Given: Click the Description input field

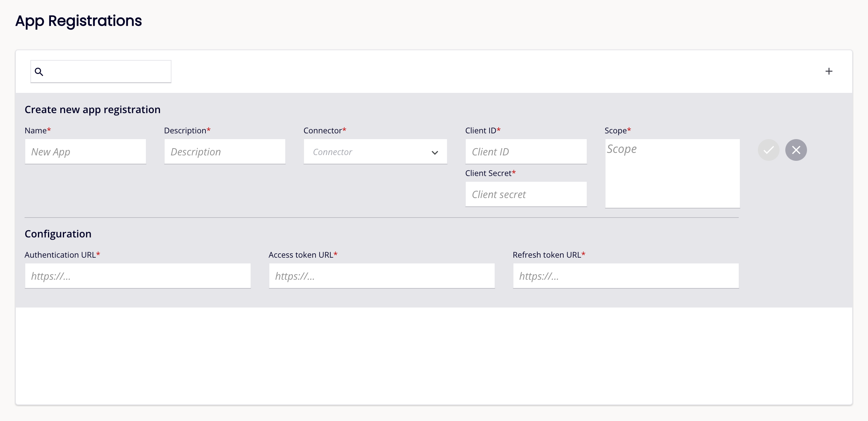Looking at the screenshot, I should click(225, 152).
